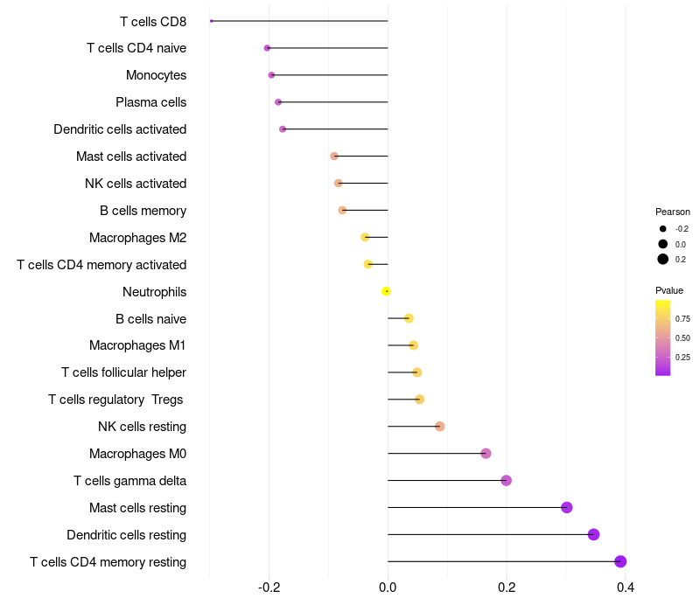Click the T cells CD4 memory resting dot
Screen dimensions: 700x612
[620, 561]
